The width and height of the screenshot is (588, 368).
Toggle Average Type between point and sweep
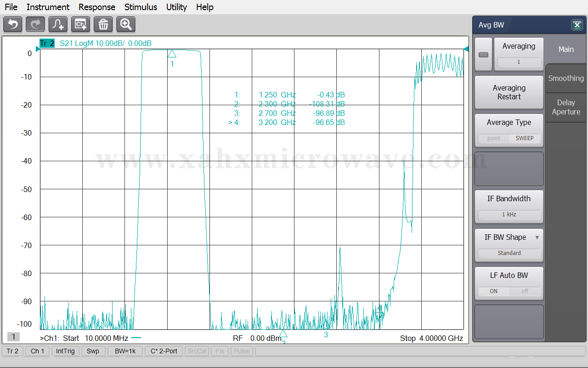[x=509, y=138]
